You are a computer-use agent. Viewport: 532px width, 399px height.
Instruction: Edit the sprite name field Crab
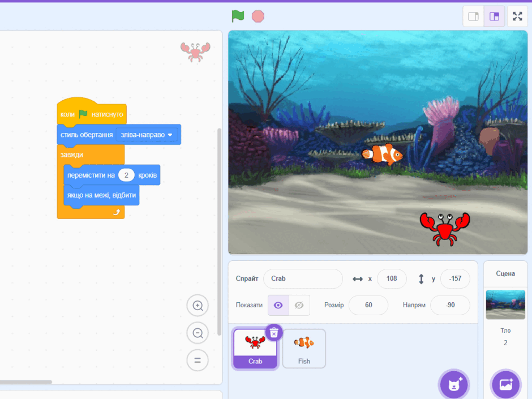303,278
